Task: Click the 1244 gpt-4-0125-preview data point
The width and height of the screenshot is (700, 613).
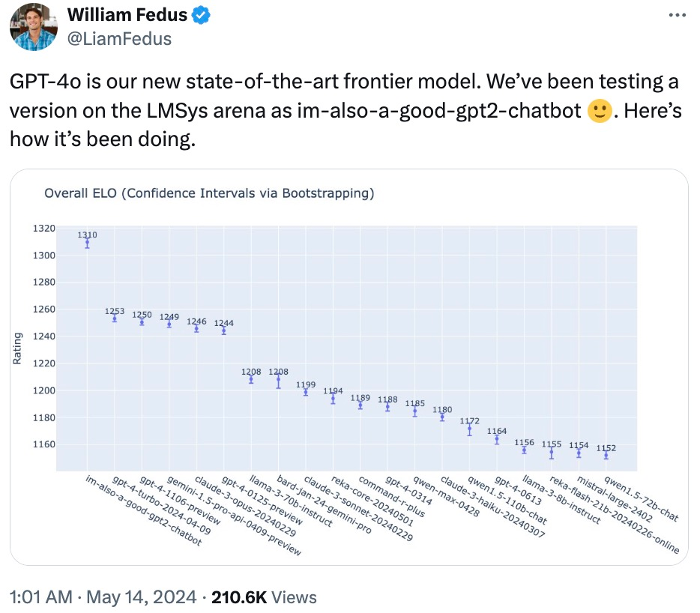Action: pos(223,330)
